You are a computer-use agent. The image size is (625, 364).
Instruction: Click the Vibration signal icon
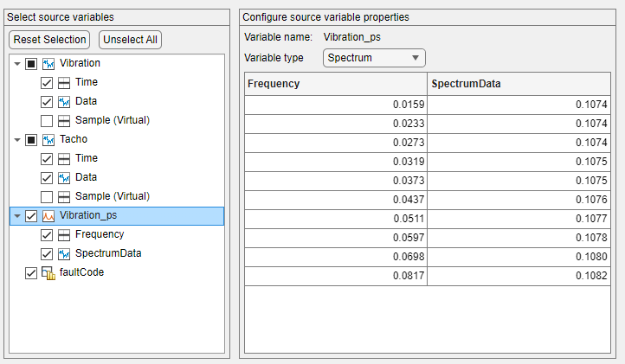tap(48, 64)
